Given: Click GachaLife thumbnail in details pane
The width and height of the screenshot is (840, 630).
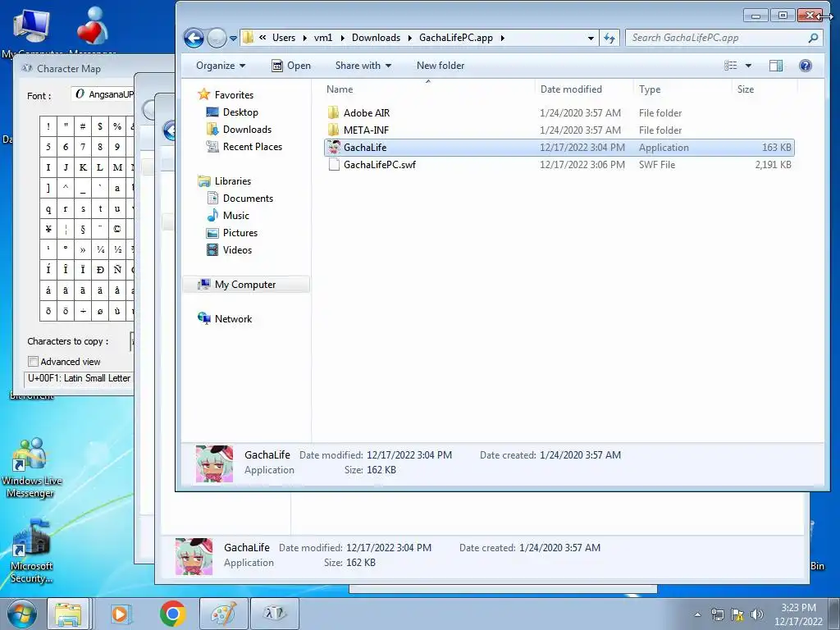Looking at the screenshot, I should (214, 463).
